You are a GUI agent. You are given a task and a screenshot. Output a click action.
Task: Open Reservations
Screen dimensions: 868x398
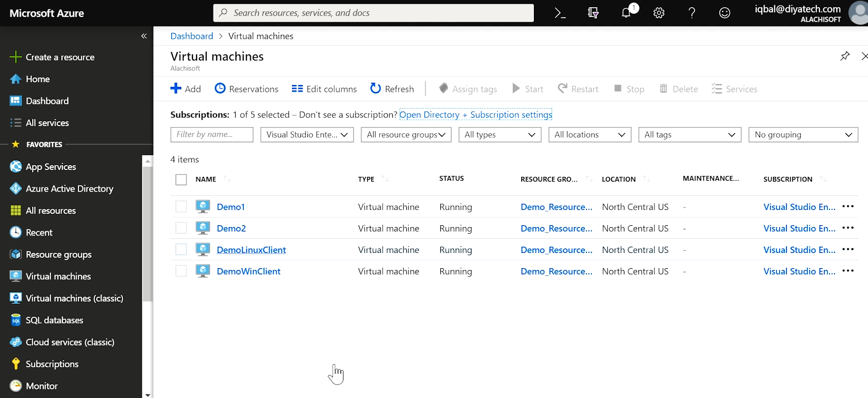pos(246,89)
